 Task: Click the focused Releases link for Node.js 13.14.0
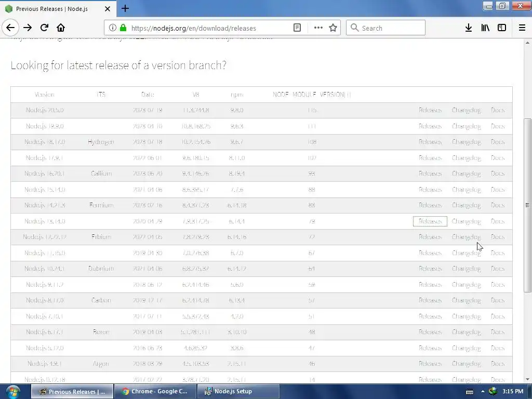pyautogui.click(x=430, y=221)
